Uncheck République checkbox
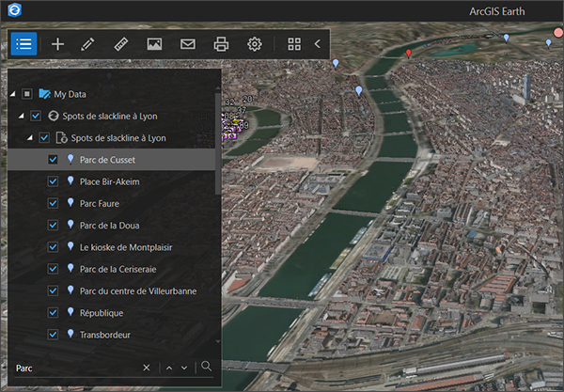Screen dimensions: 564x392 tap(53, 312)
